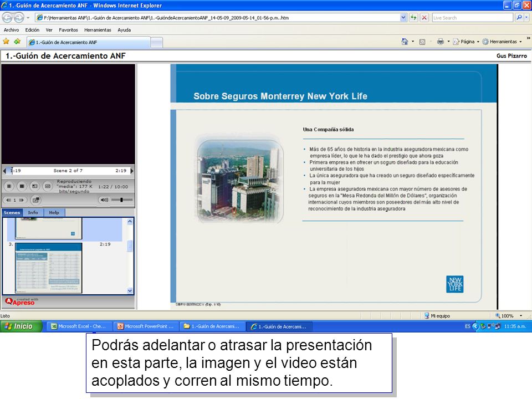The width and height of the screenshot is (532, 399).
Task: Click the Live Search input box
Action: click(x=472, y=18)
